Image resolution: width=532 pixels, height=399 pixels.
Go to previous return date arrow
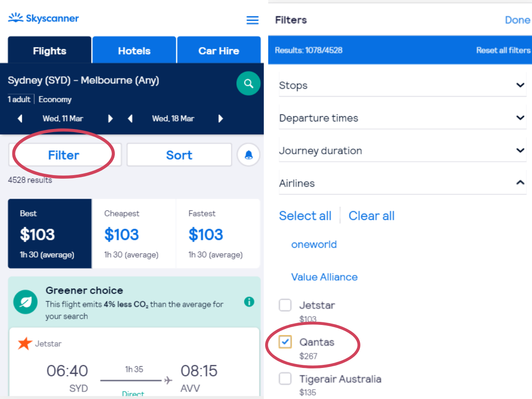(130, 118)
